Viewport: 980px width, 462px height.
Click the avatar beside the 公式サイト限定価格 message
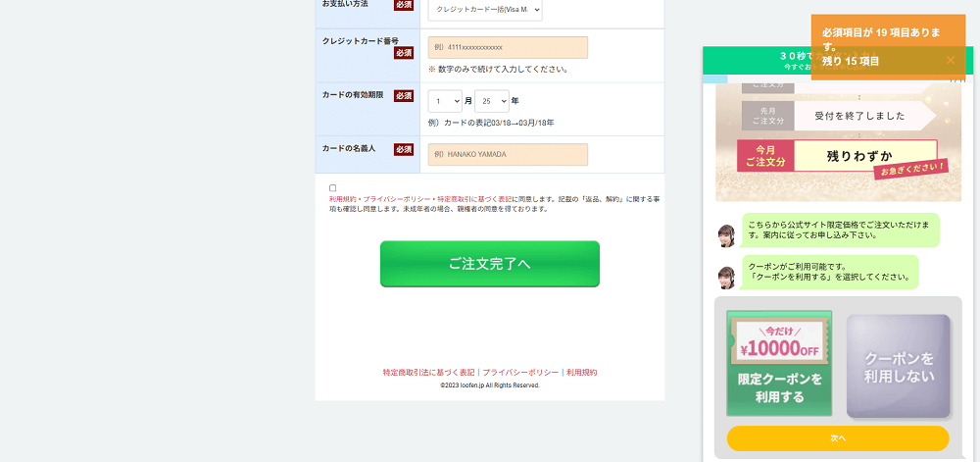tap(726, 235)
